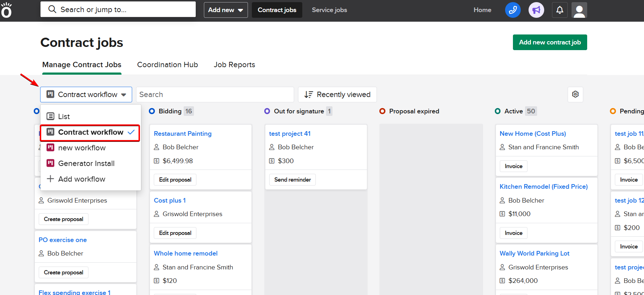Click the app logo in top-left corner
The height and width of the screenshot is (295, 644).
[6, 10]
